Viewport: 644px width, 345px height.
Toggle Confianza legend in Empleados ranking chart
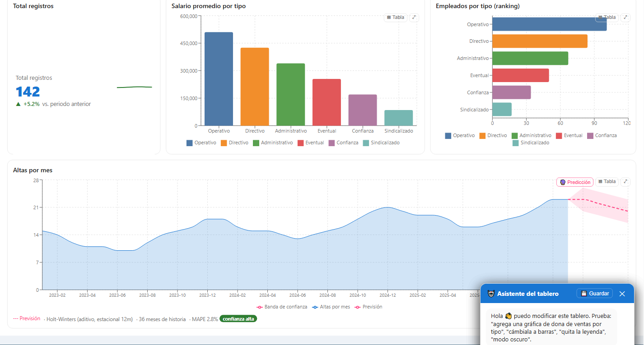[x=602, y=136]
